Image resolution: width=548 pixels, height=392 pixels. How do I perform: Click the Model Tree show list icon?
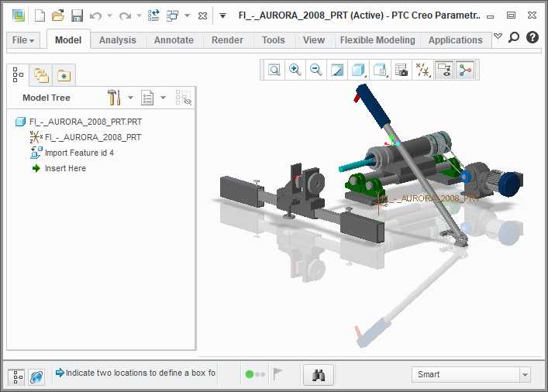pos(147,98)
